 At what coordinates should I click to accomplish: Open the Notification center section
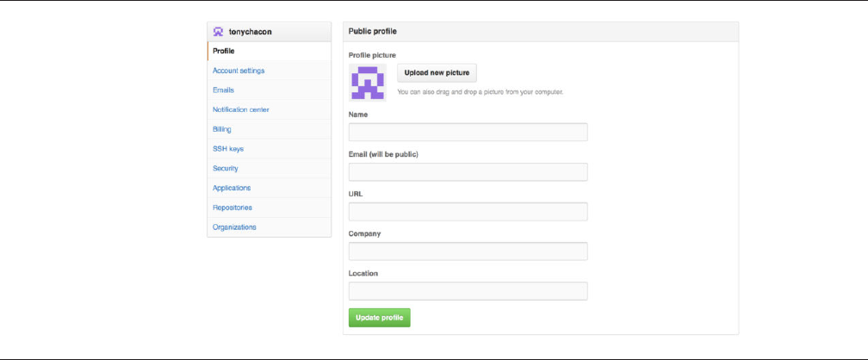[241, 109]
